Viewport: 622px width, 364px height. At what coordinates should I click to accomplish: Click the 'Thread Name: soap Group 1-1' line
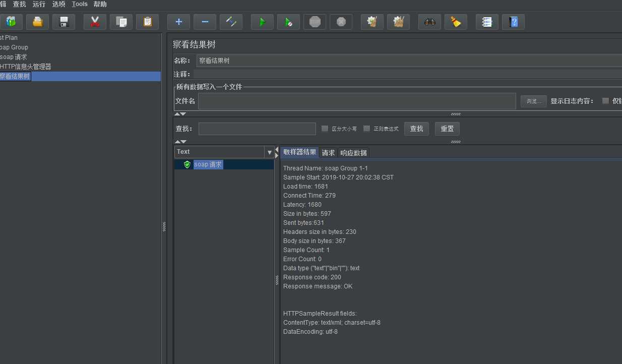coord(326,168)
